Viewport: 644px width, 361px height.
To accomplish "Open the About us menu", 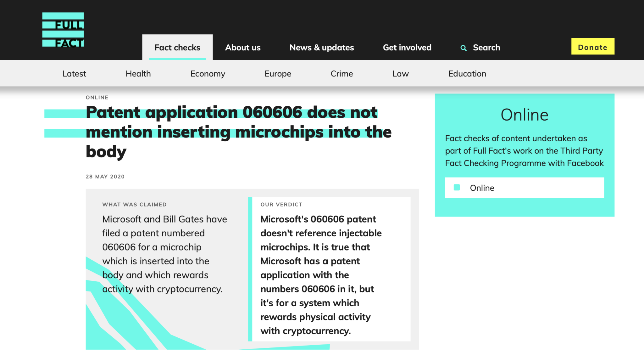I will click(243, 48).
